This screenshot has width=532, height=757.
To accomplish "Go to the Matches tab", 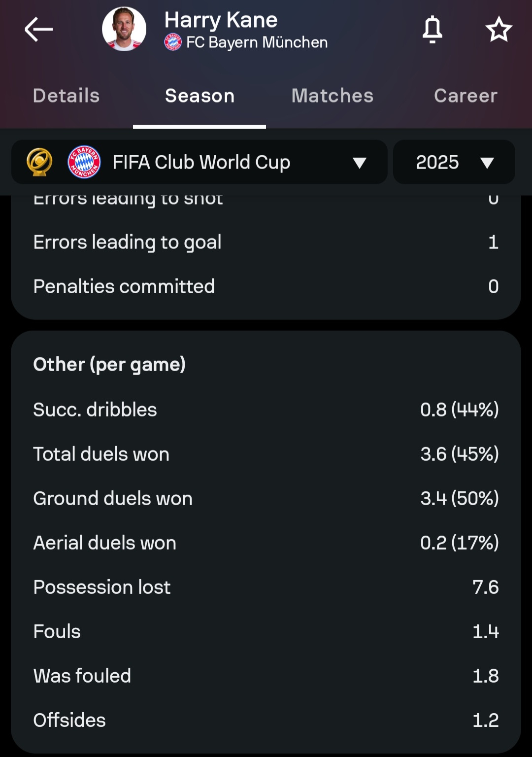I will click(x=332, y=96).
